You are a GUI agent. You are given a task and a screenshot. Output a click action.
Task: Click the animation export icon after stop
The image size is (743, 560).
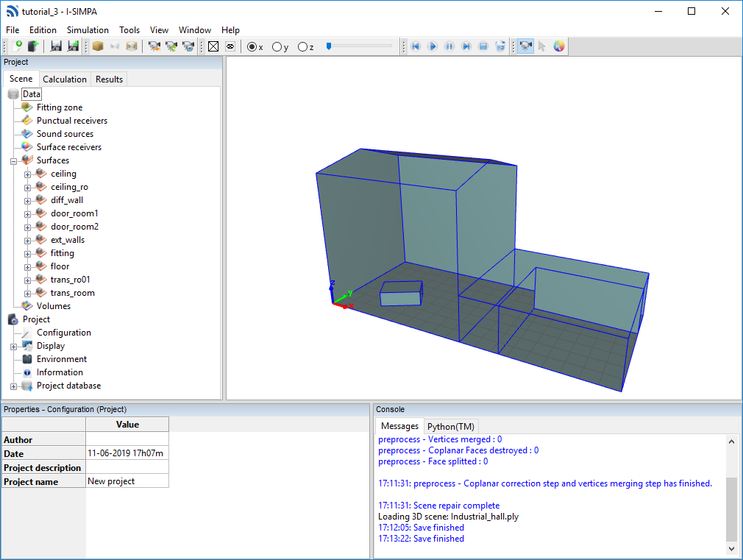tap(500, 46)
